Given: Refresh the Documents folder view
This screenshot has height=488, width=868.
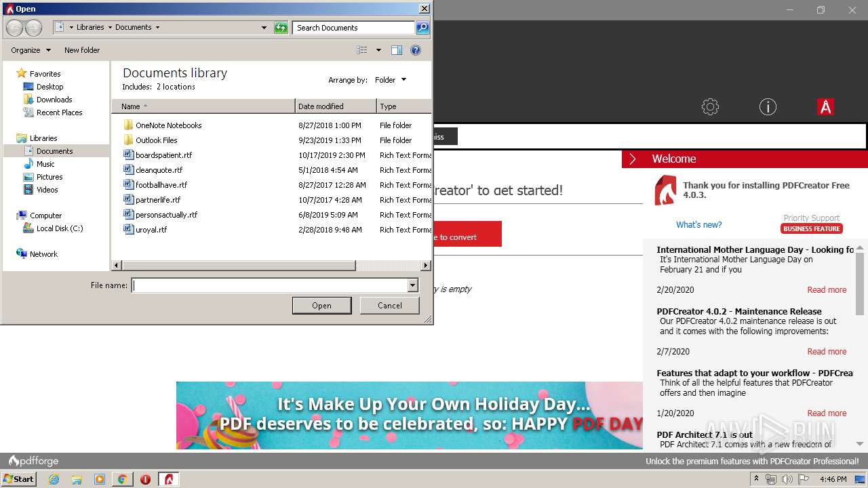Looking at the screenshot, I should coord(281,28).
